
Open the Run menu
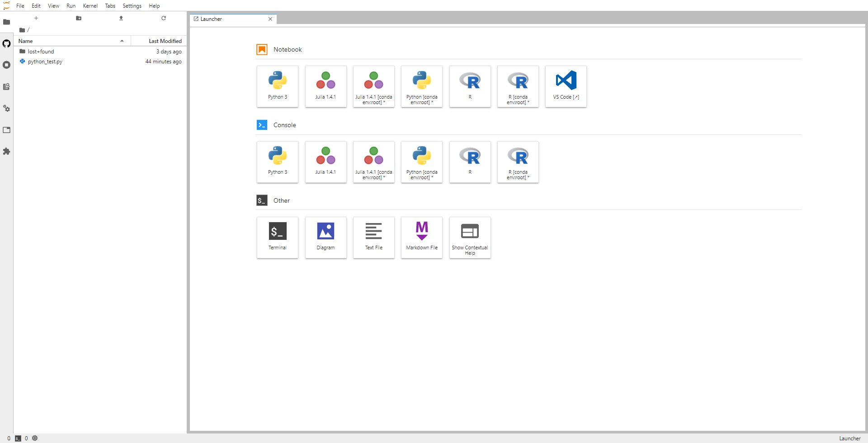coord(71,6)
